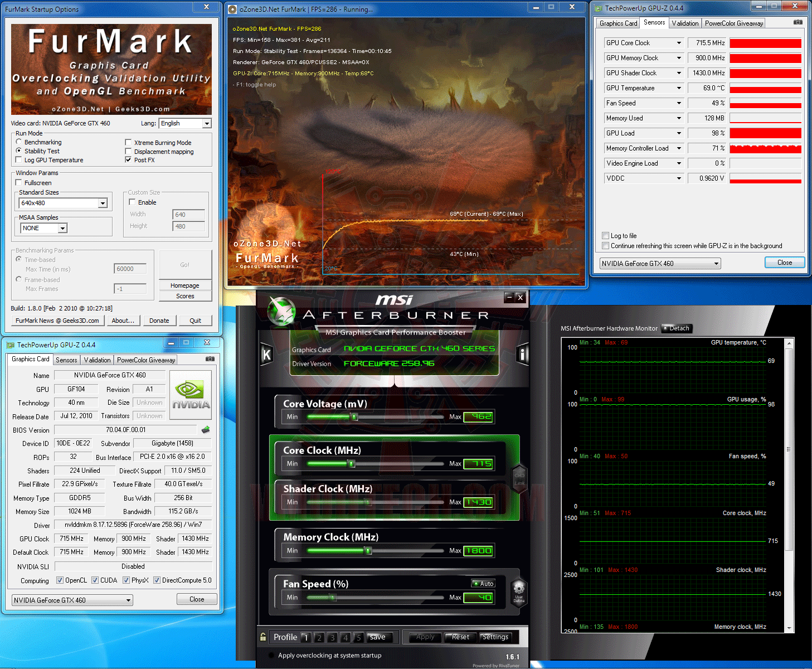Click the FurMark Scores button

[185, 296]
